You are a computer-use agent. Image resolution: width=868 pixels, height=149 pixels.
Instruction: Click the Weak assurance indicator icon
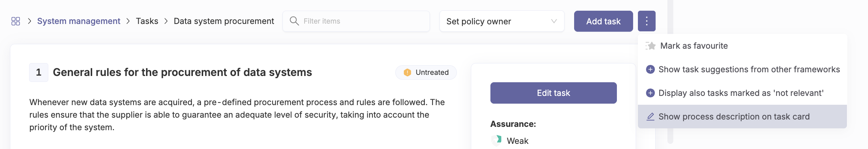[x=497, y=140]
